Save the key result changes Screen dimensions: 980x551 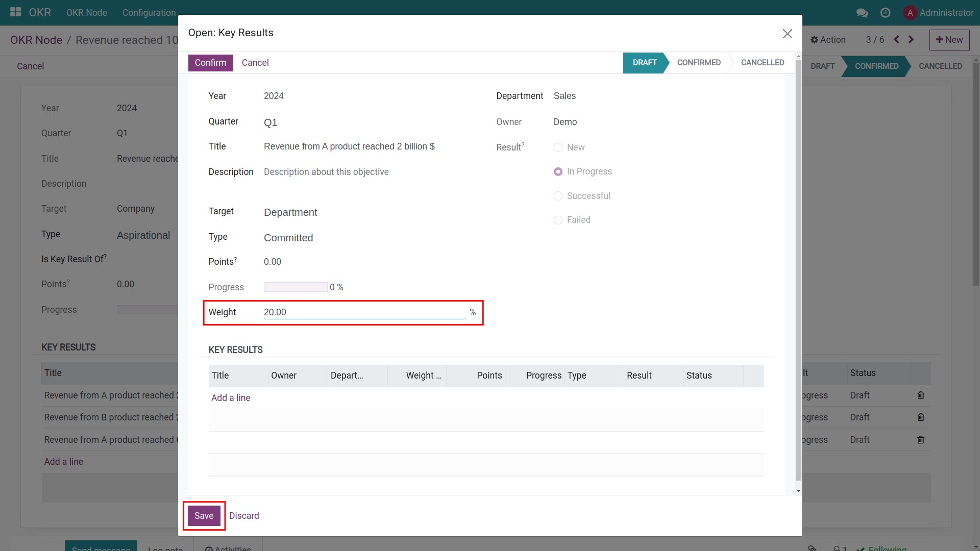[x=203, y=515]
